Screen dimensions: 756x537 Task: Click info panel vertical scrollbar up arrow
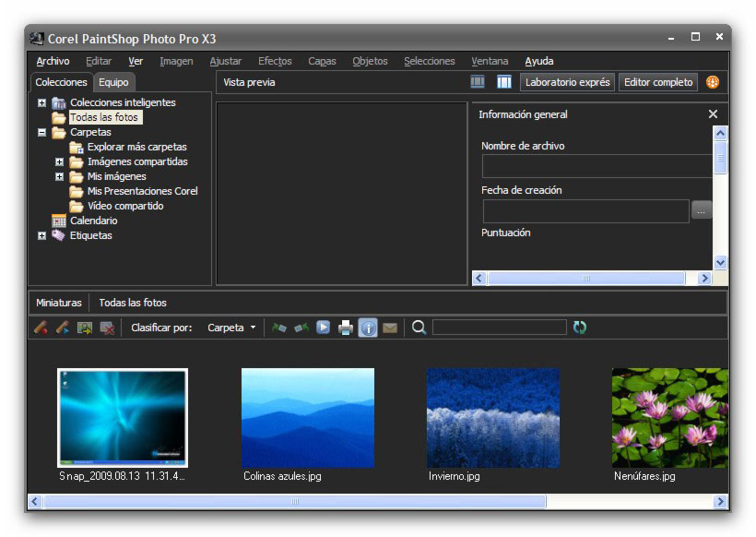point(720,133)
